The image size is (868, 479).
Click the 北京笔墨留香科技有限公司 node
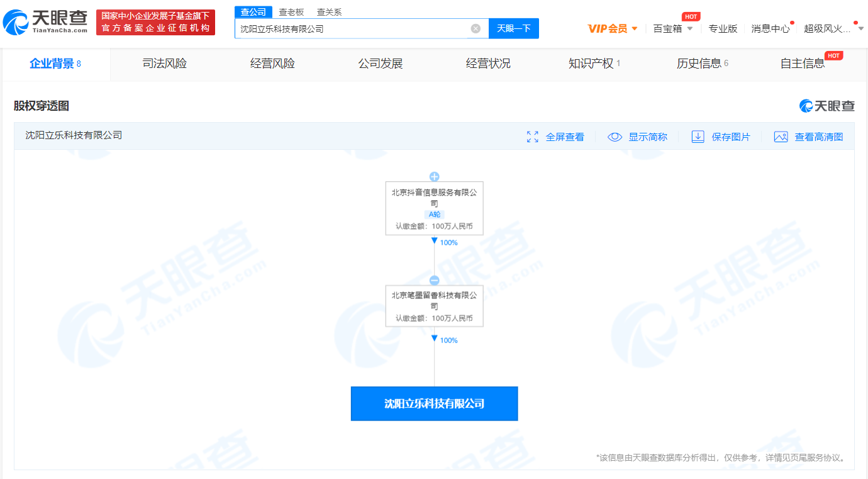coord(434,306)
